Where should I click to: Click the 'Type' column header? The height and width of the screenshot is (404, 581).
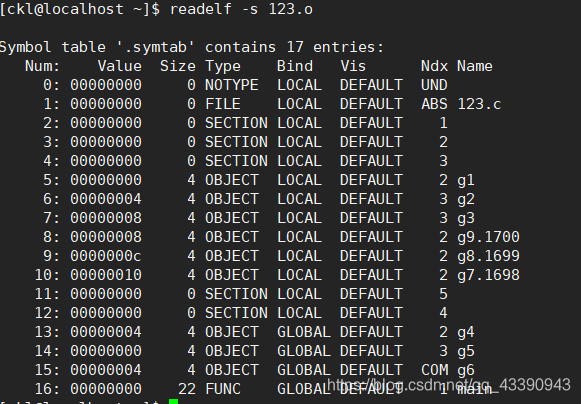(223, 67)
